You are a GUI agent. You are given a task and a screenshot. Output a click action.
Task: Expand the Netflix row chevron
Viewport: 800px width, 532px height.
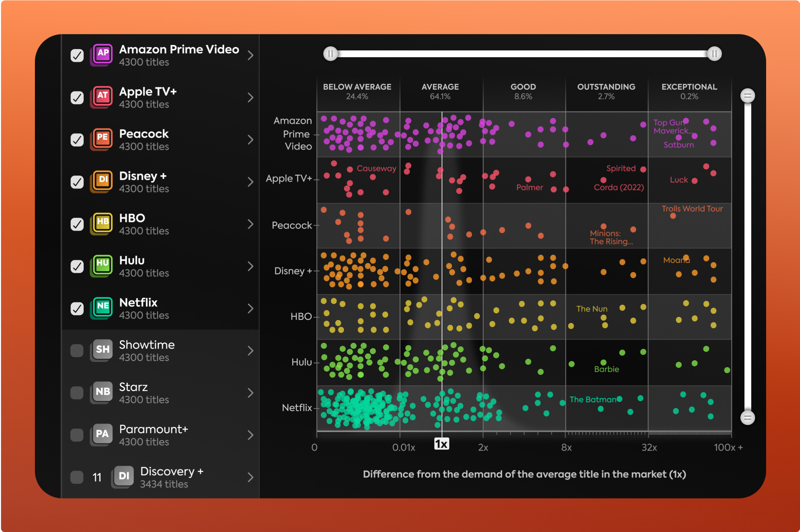(250, 308)
